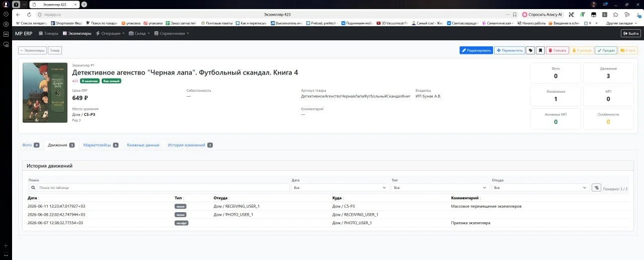This screenshot has height=260, width=644.
Task: Click Спросить Алису AI button
Action: pyautogui.click(x=542, y=15)
